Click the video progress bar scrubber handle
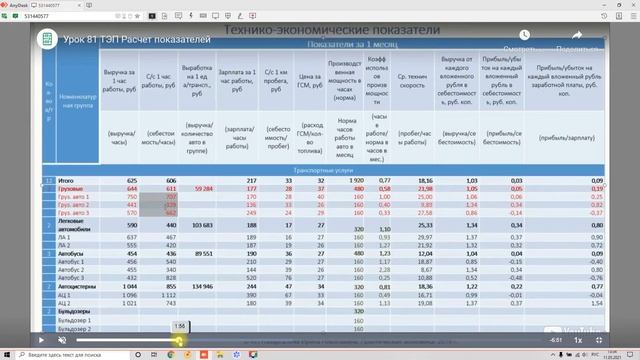Image resolution: width=640 pixels, height=360 pixels. pos(179,340)
